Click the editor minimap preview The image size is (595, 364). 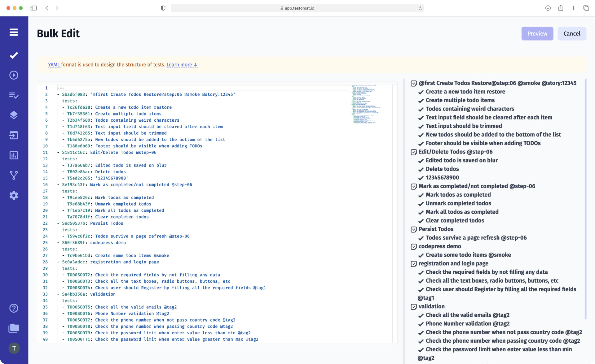point(366,104)
